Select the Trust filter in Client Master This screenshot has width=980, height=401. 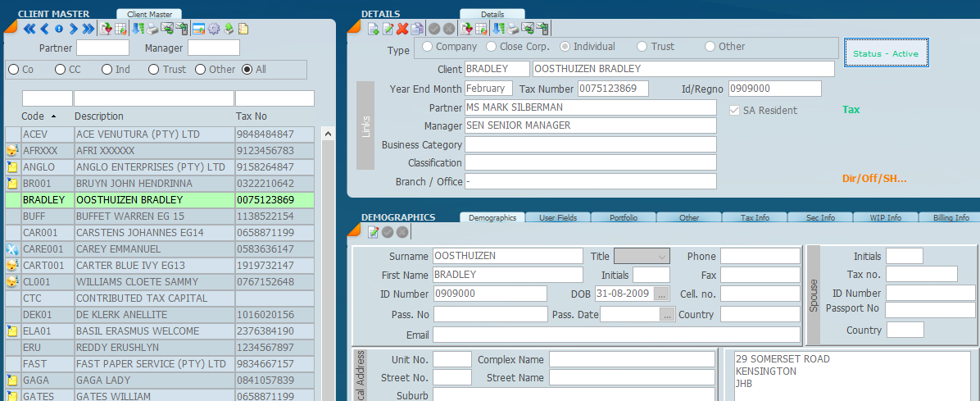click(x=153, y=70)
